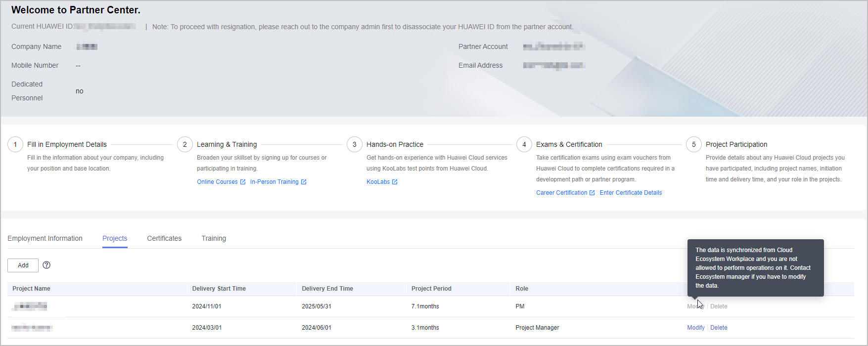Click the tooltip about Cloud Ecosystem Workplace data

pos(755,268)
